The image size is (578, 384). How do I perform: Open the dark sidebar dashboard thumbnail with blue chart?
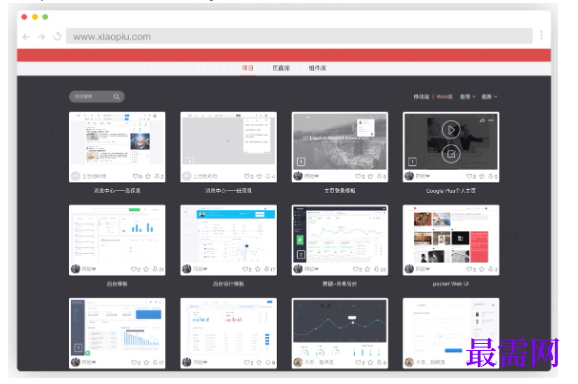(x=117, y=328)
